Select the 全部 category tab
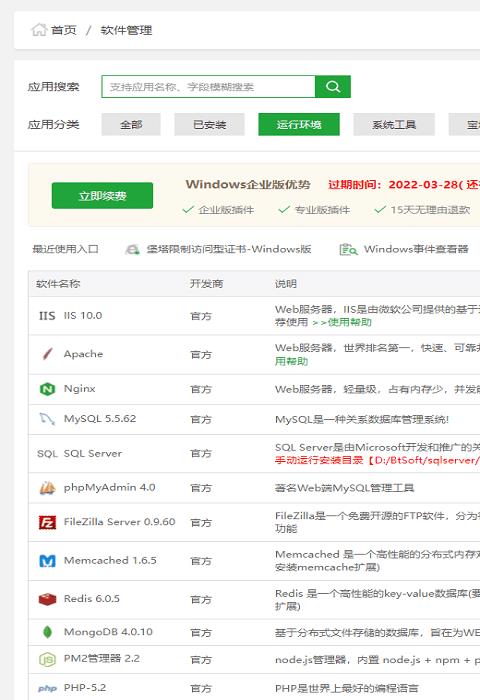The width and height of the screenshot is (480, 700). (131, 124)
